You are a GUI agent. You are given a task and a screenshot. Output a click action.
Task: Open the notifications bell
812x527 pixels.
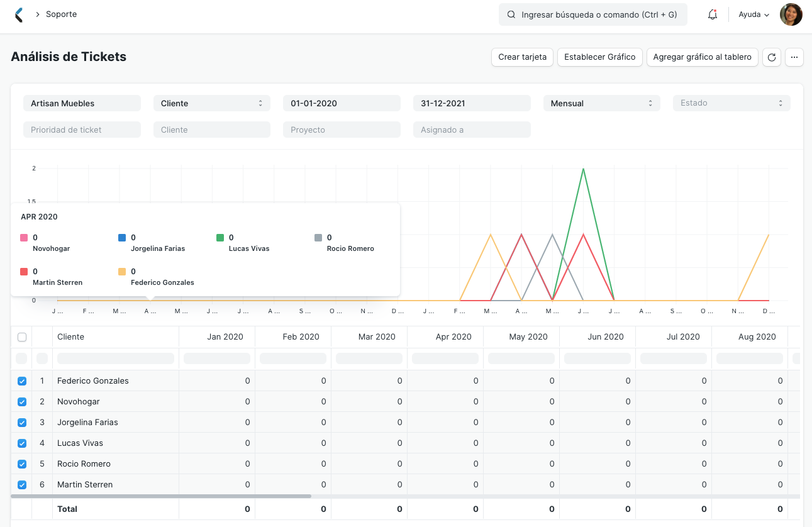[x=712, y=14]
